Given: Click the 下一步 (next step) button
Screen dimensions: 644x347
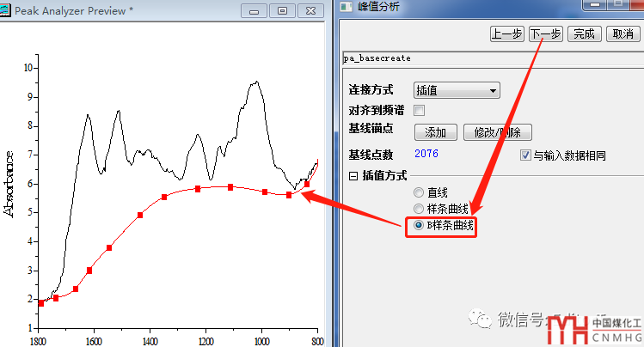Looking at the screenshot, I should 545,34.
